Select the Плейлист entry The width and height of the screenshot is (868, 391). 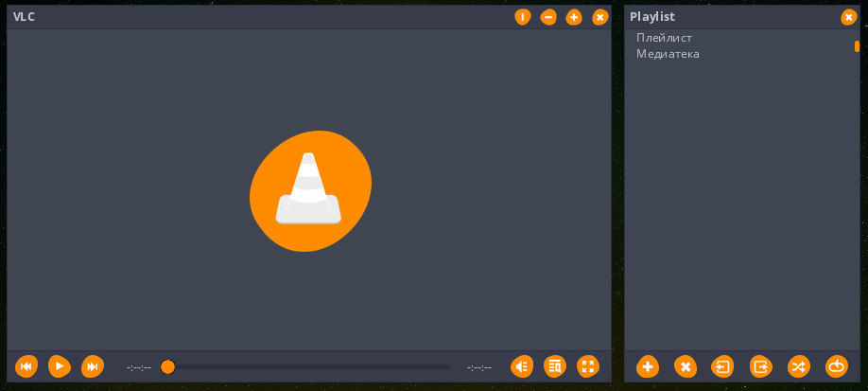[x=665, y=38]
